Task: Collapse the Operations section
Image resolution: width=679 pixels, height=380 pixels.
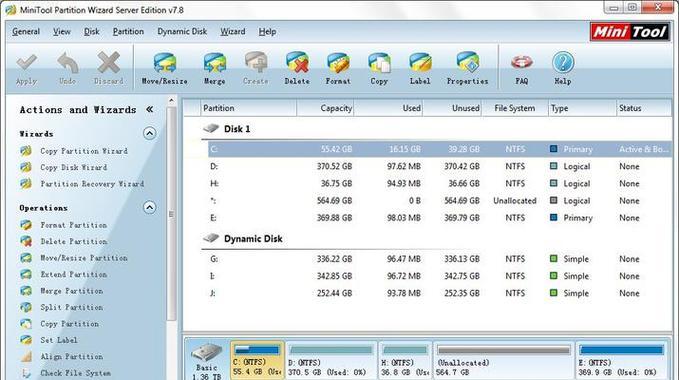Action: coord(149,208)
